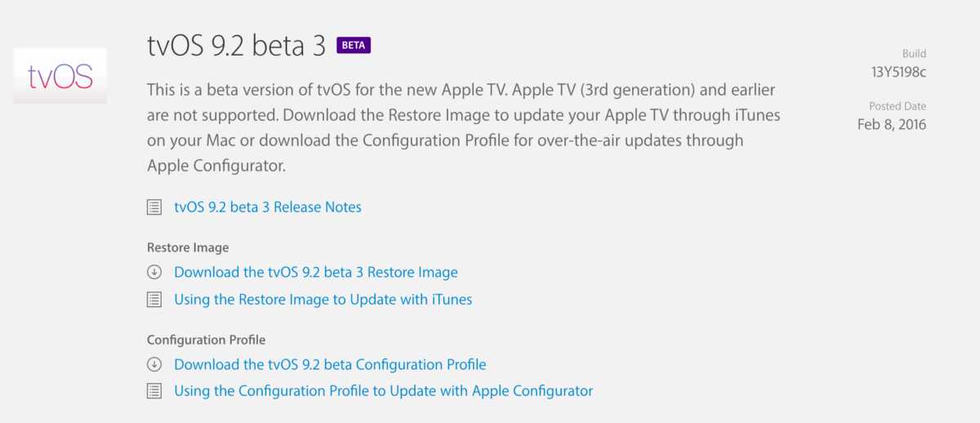Open Using the Configuration Profile with Apple Configurator link
This screenshot has height=423, width=980.
(383, 391)
